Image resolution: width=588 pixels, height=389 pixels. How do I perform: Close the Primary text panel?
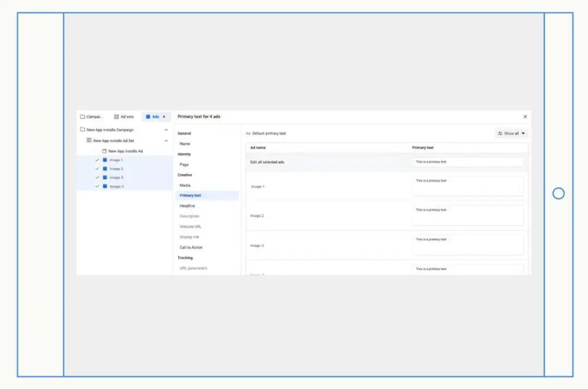click(525, 117)
